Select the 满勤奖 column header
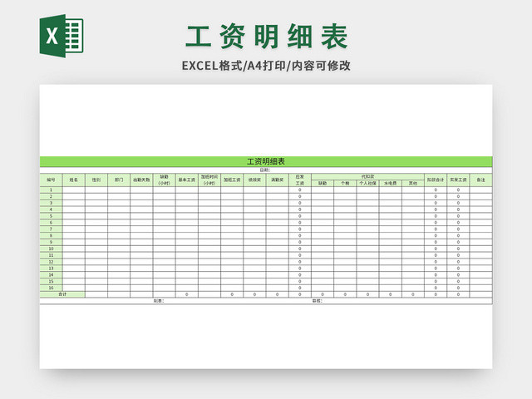The image size is (532, 399). [x=277, y=180]
